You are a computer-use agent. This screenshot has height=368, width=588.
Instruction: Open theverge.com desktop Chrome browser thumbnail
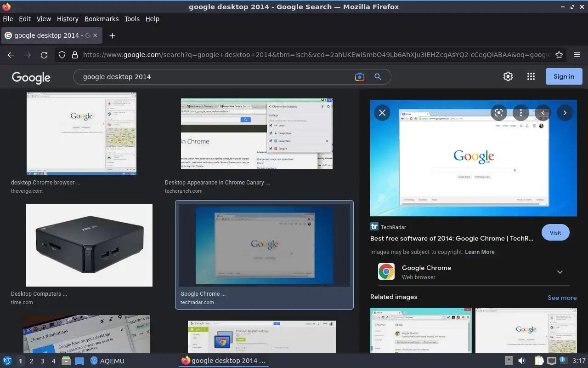tap(81, 134)
